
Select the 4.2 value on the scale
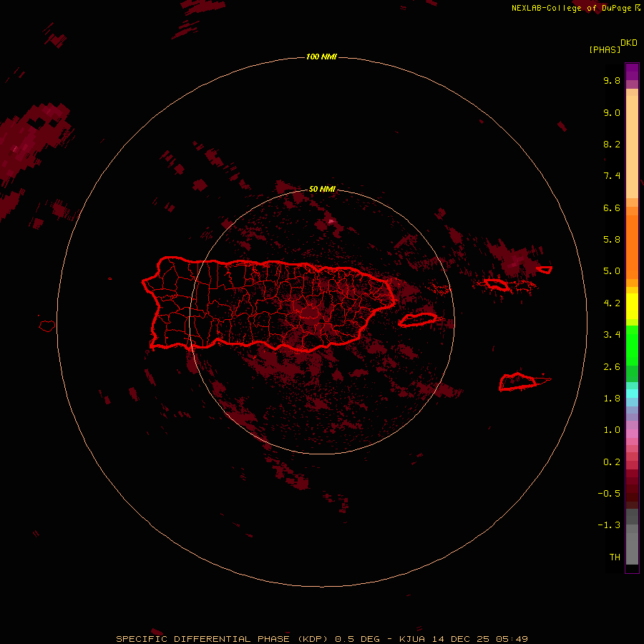pyautogui.click(x=612, y=303)
